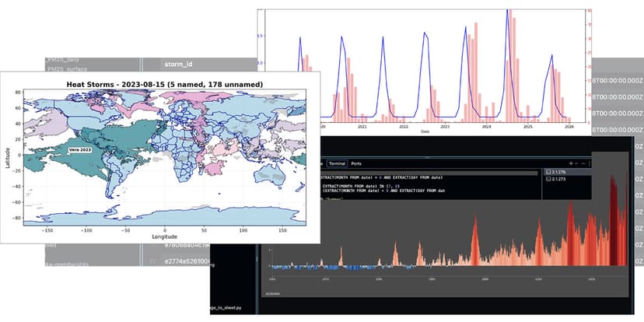This screenshot has height=322, width=644.
Task: Open the Ports tab
Action: (356, 163)
